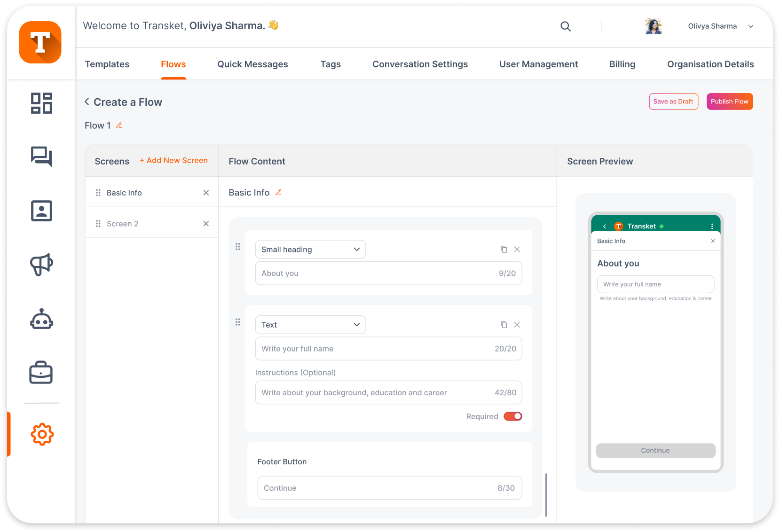Switch to the Quick Messages tab
The height and width of the screenshot is (532, 780).
(x=252, y=64)
